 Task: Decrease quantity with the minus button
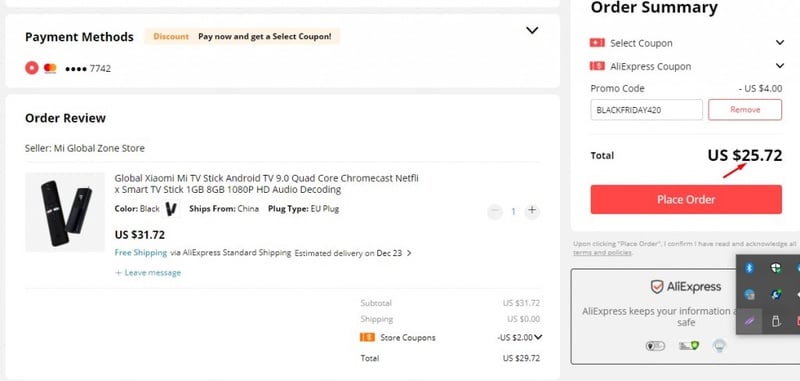(x=495, y=211)
